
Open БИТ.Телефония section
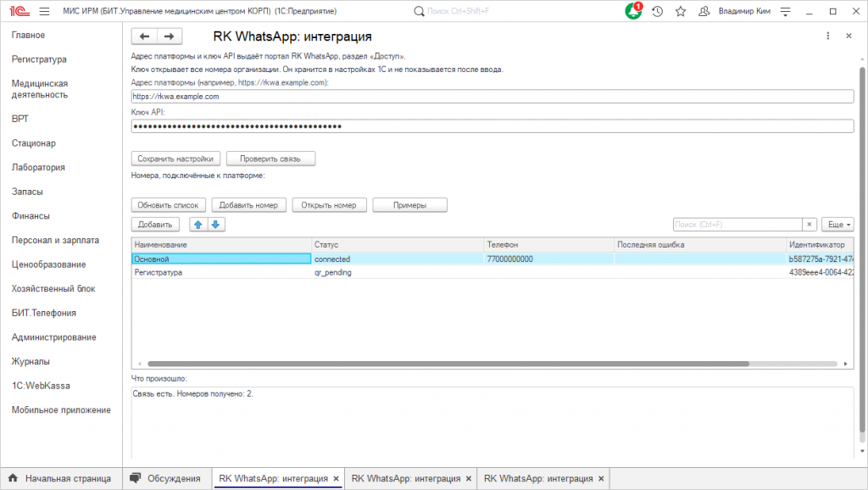coord(44,313)
